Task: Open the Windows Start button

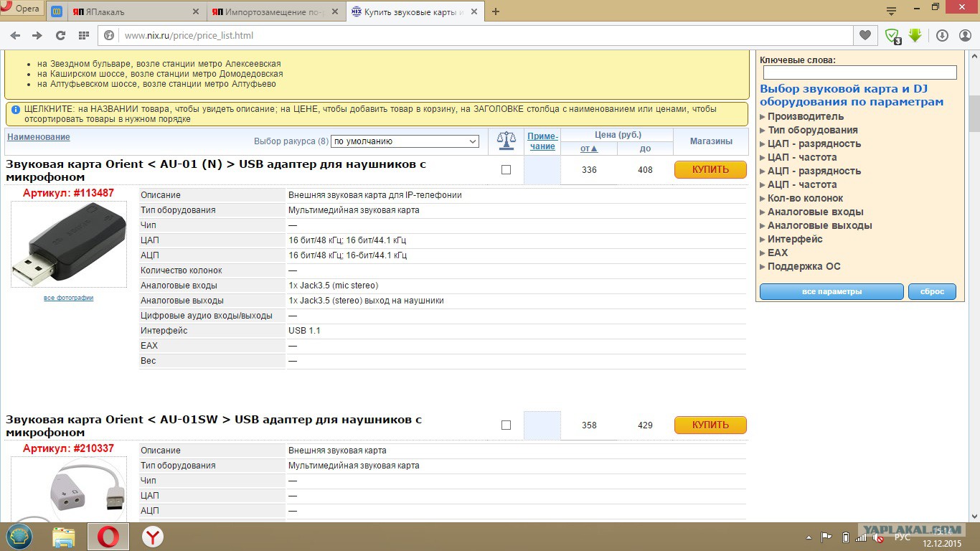Action: pyautogui.click(x=19, y=537)
